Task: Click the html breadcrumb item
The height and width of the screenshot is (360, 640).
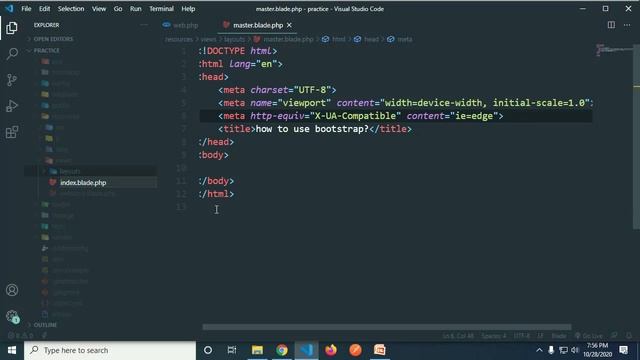Action: (338, 39)
